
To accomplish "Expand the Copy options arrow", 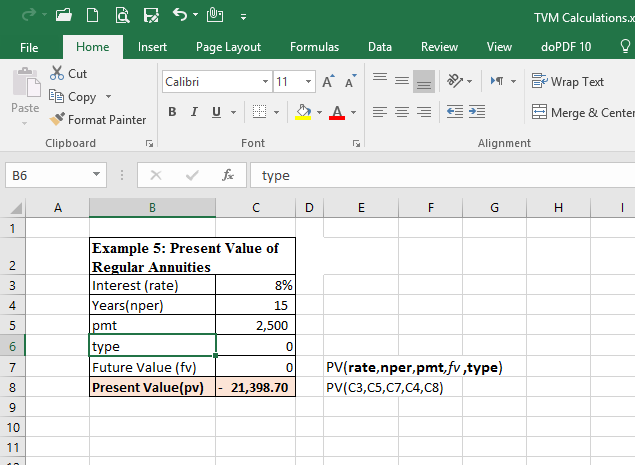I will (x=108, y=96).
